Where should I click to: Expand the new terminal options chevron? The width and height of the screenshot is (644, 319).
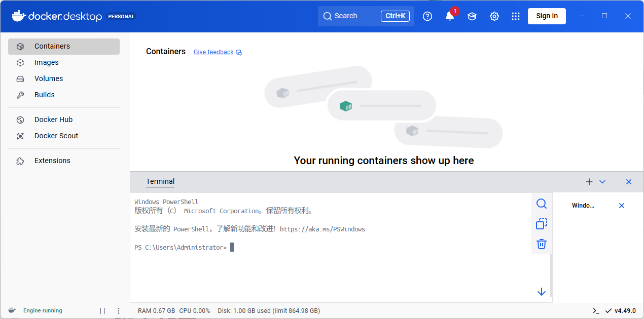click(602, 182)
